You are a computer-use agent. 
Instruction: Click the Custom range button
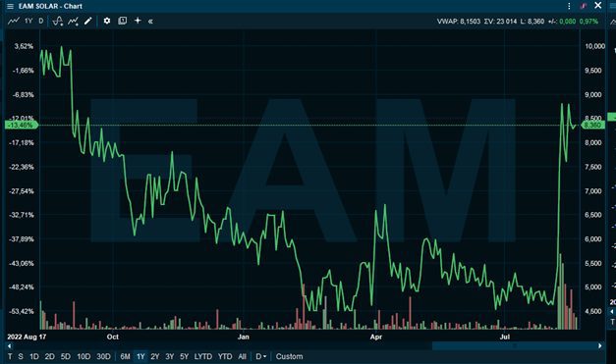(x=289, y=356)
